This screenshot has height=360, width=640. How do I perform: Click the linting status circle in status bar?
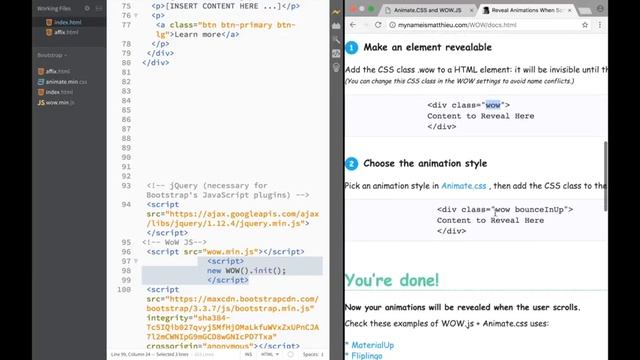pos(290,354)
